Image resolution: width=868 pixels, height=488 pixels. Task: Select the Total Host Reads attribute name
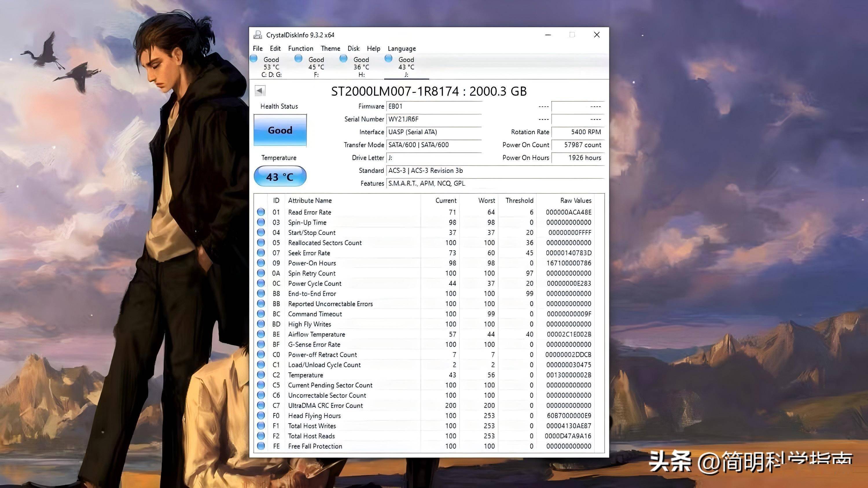coord(311,436)
